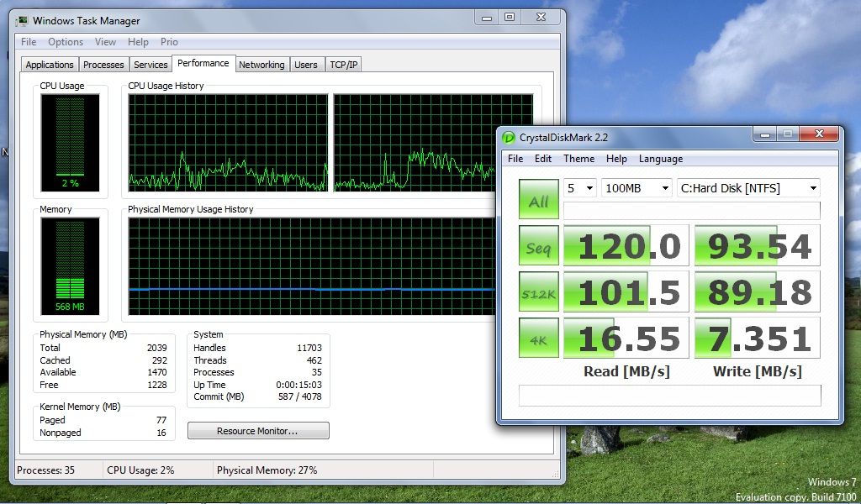861x504 pixels.
Task: Switch to the Services tab
Action: (x=151, y=65)
